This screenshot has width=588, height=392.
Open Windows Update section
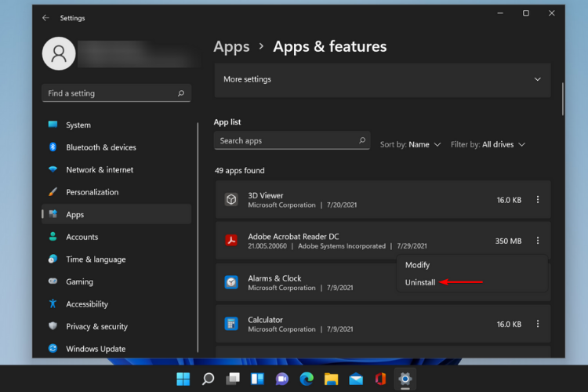coord(96,349)
